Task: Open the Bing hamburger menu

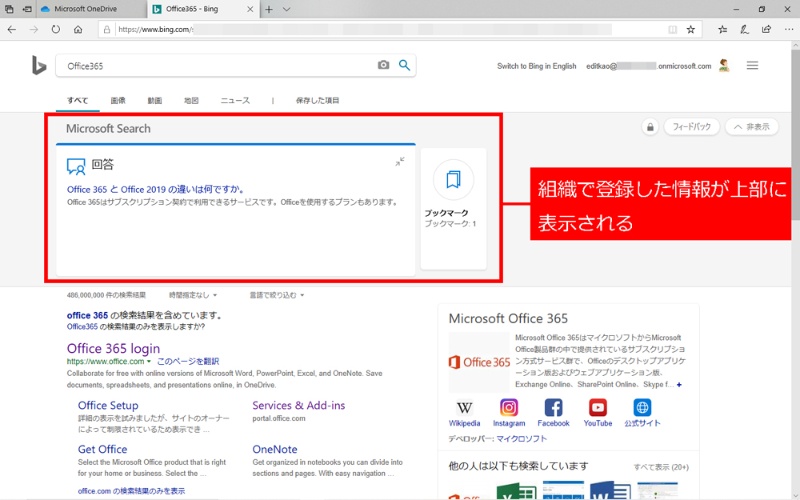Action: point(752,65)
